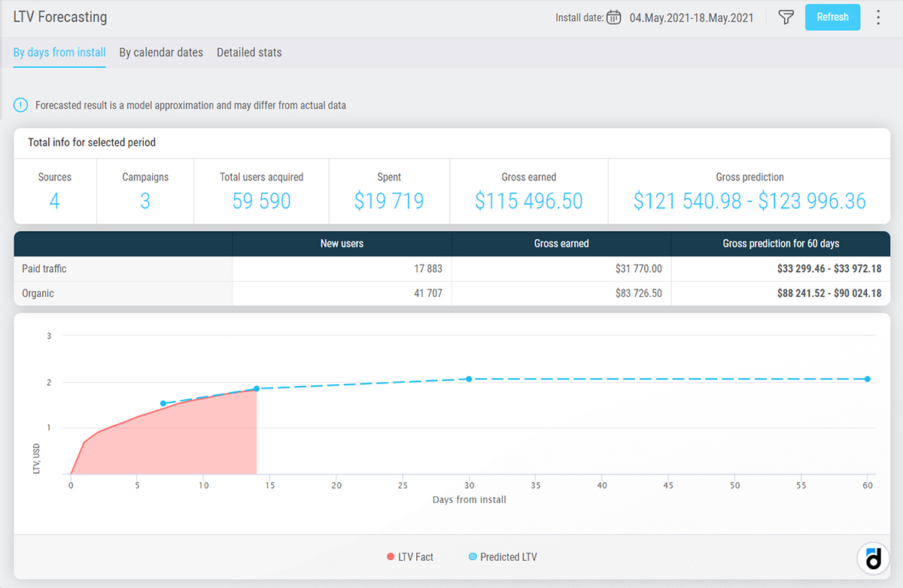Open the filter funnel icon
Viewport: 903px width, 588px height.
786,17
